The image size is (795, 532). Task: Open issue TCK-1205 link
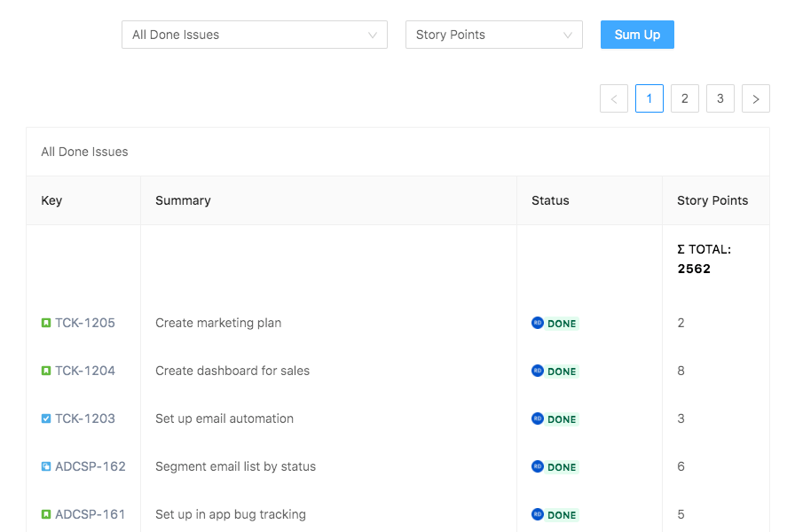(85, 323)
